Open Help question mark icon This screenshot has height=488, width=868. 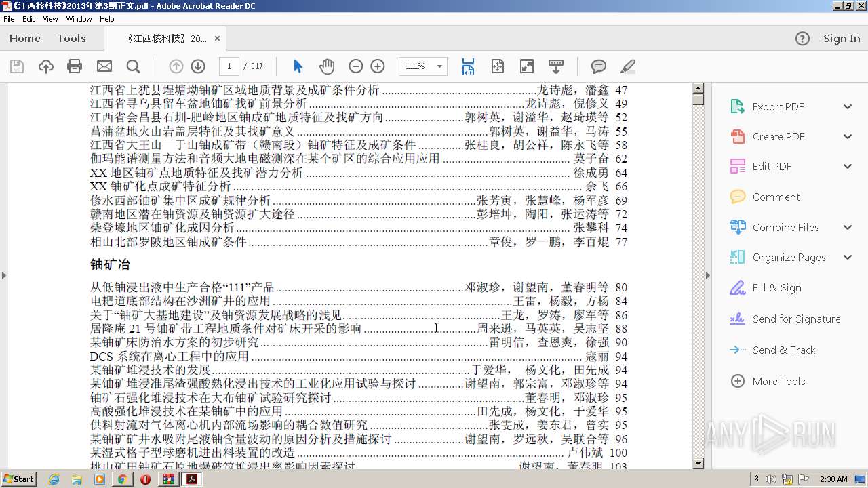(x=802, y=39)
